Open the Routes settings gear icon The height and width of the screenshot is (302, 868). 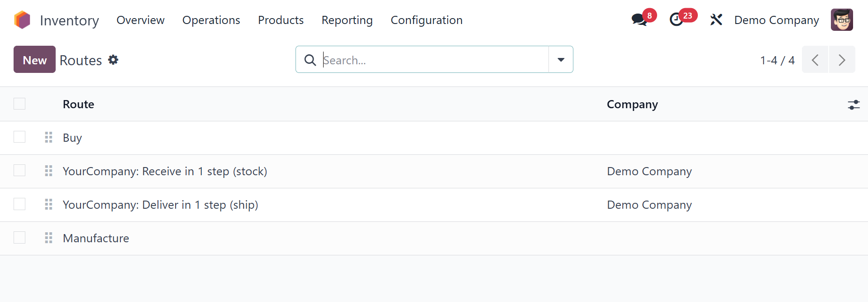(113, 60)
